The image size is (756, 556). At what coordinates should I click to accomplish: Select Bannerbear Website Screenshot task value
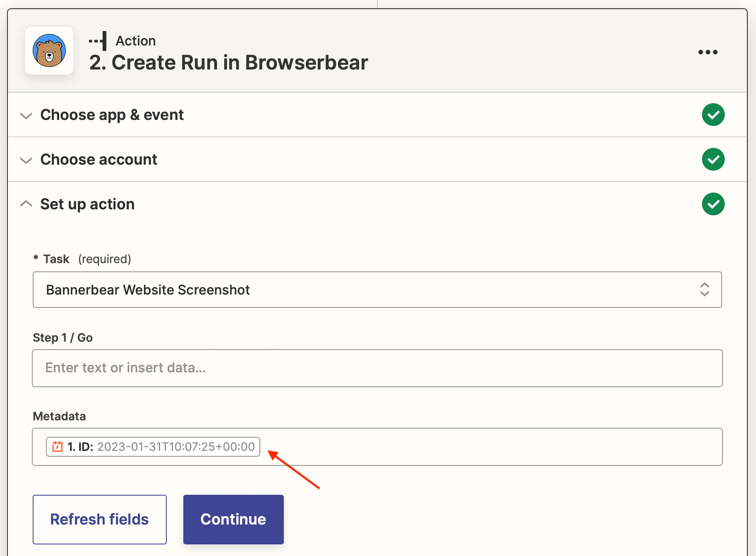[x=148, y=290]
